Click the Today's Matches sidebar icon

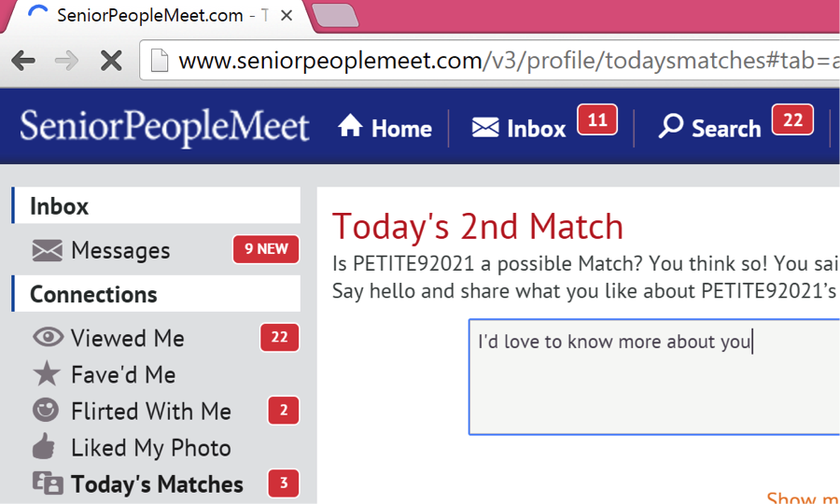point(48,483)
